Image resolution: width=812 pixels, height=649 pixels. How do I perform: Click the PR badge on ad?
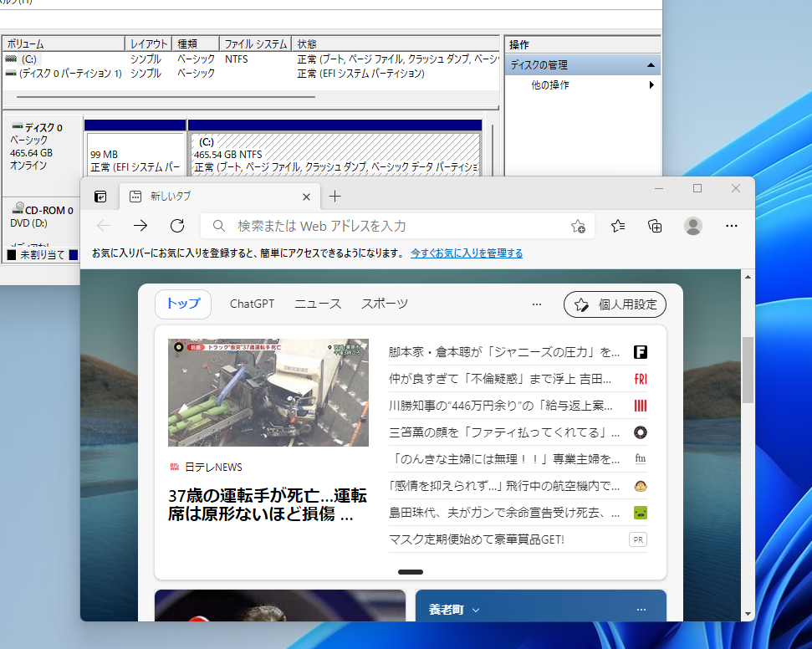point(638,539)
